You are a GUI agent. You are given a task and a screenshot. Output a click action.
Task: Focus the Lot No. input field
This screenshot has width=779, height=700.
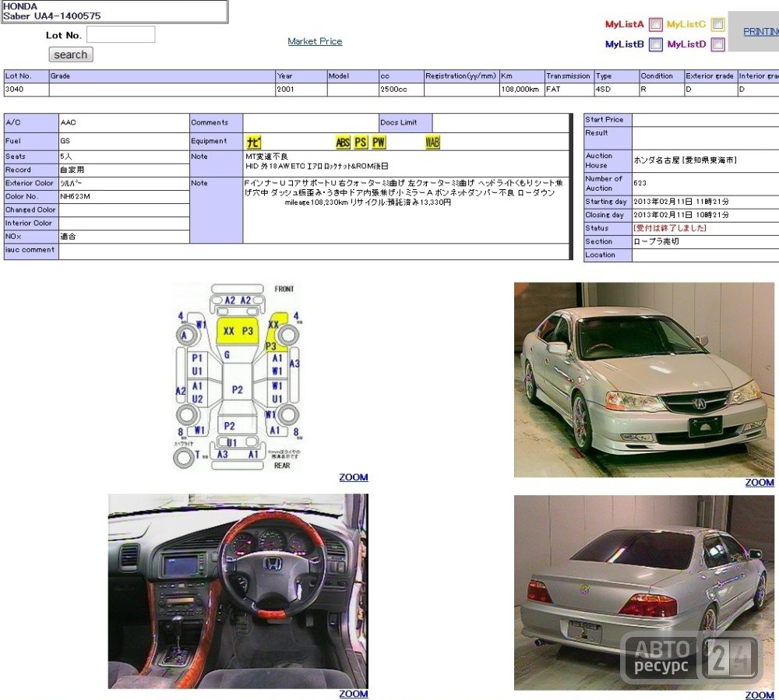pos(121,35)
